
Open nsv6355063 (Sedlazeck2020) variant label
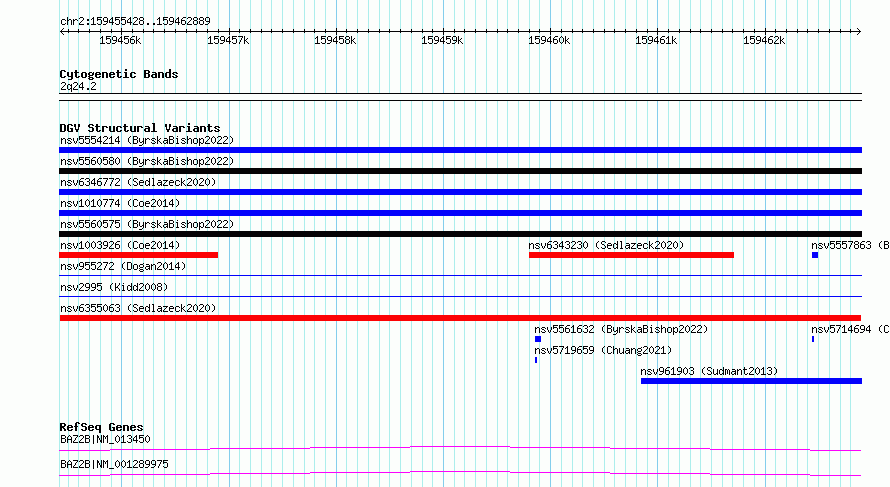(x=138, y=308)
